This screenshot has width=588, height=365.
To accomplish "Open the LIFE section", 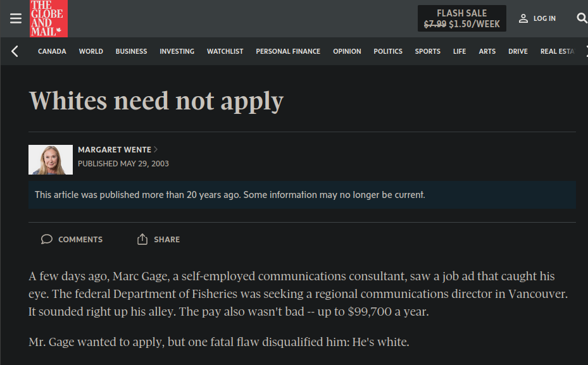I will (x=460, y=51).
